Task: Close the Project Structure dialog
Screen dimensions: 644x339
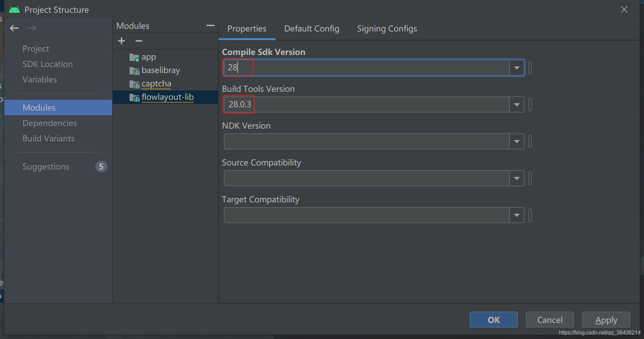Action: point(624,9)
